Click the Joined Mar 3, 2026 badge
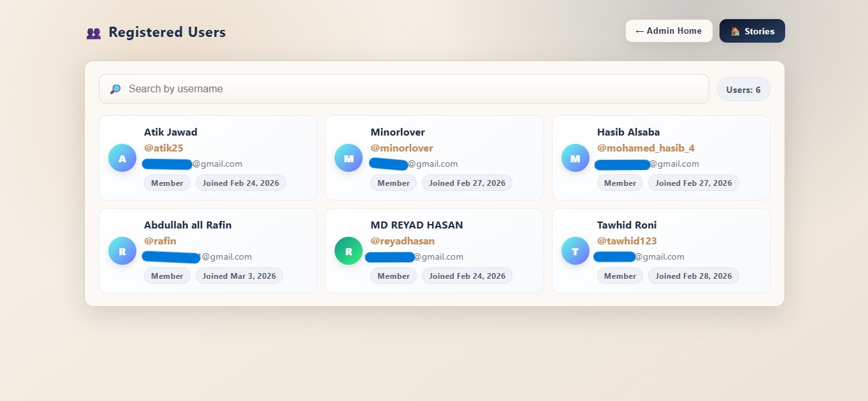This screenshot has height=401, width=868. (x=239, y=276)
